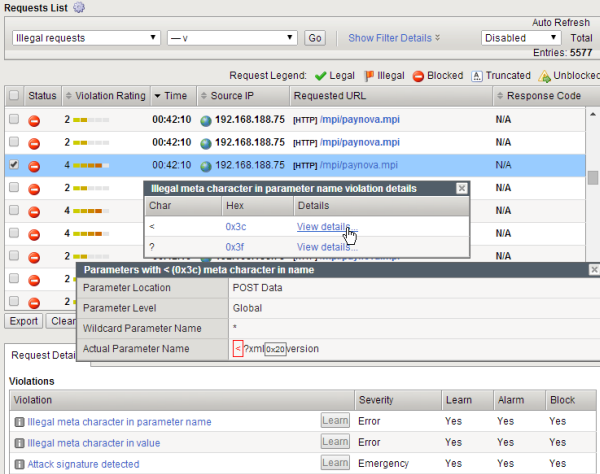The width and height of the screenshot is (600, 474).
Task: Click info icon beside Attack signature detected
Action: click(x=18, y=464)
